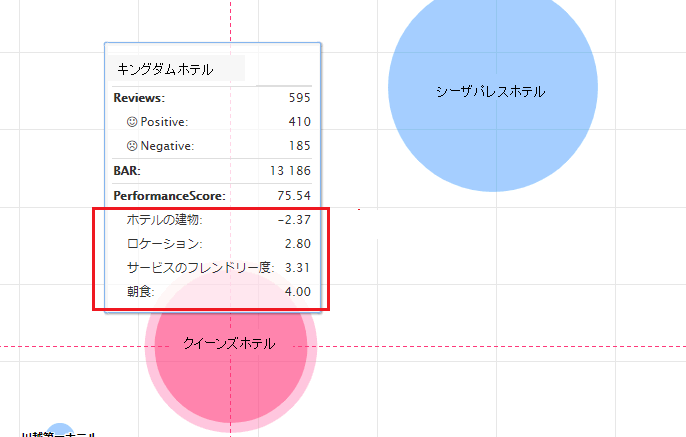This screenshot has width=686, height=437.
Task: Click the small blue bubble at bottom left
Action: [61, 430]
